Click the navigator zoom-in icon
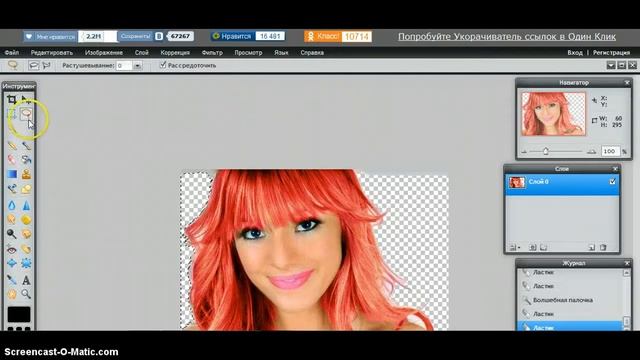 [x=591, y=151]
